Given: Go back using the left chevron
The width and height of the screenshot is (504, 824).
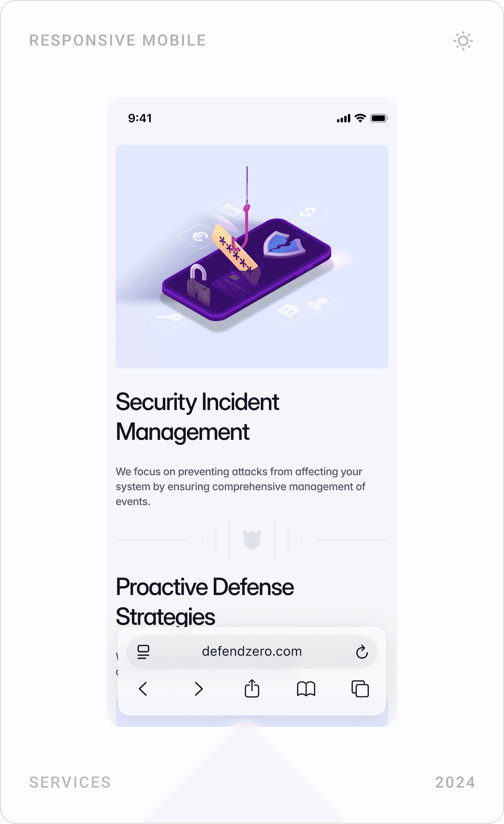Looking at the screenshot, I should pyautogui.click(x=143, y=689).
